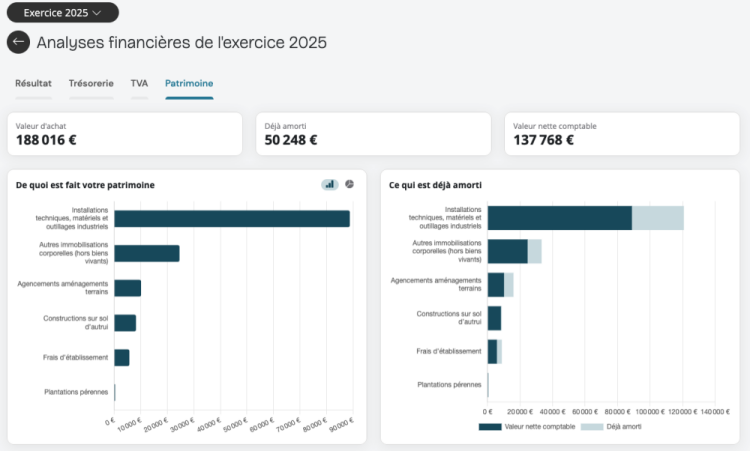This screenshot has width=750, height=451.
Task: Click the Autres immobilisations bar in left chart
Action: pyautogui.click(x=147, y=253)
